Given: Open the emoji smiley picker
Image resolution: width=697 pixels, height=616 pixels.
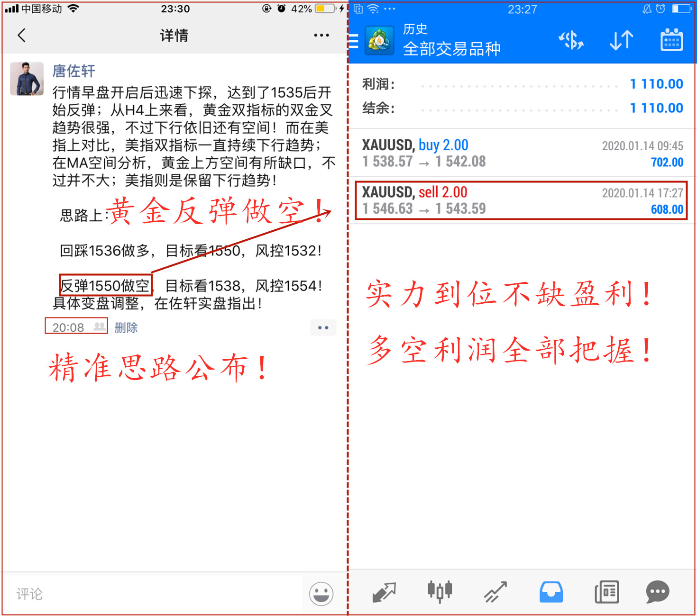Looking at the screenshot, I should click(x=321, y=594).
